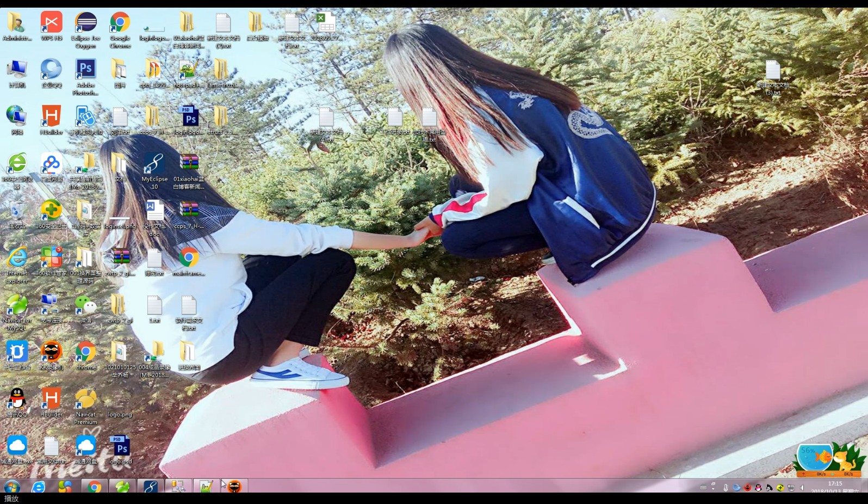
Task: Select the 宽带连接 desktop shortcut
Action: click(x=52, y=309)
